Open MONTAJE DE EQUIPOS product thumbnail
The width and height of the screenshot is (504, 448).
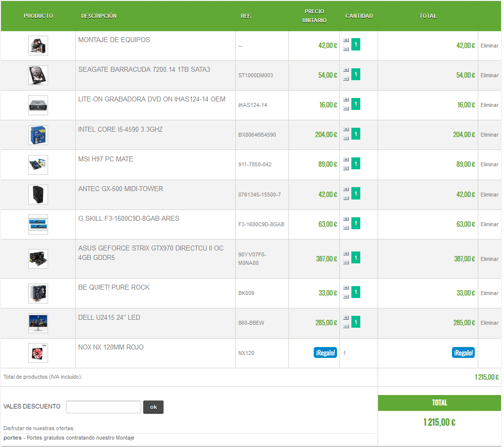point(38,46)
